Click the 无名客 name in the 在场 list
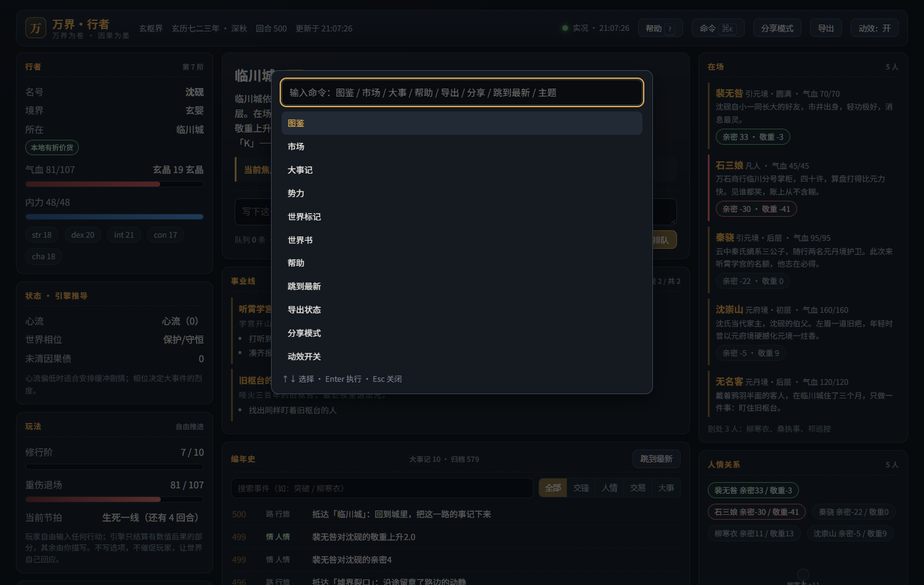 [x=729, y=382]
